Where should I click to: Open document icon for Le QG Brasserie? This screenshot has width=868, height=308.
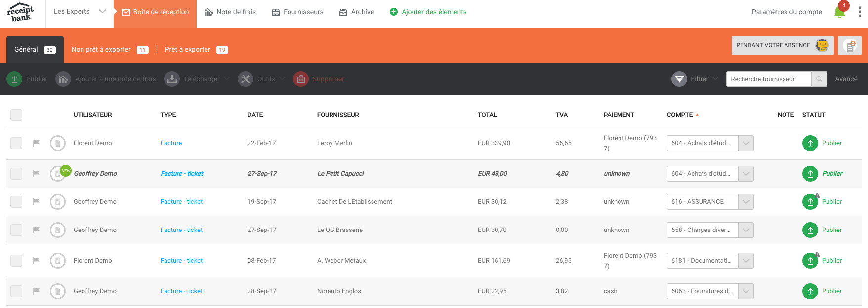pyautogui.click(x=58, y=230)
